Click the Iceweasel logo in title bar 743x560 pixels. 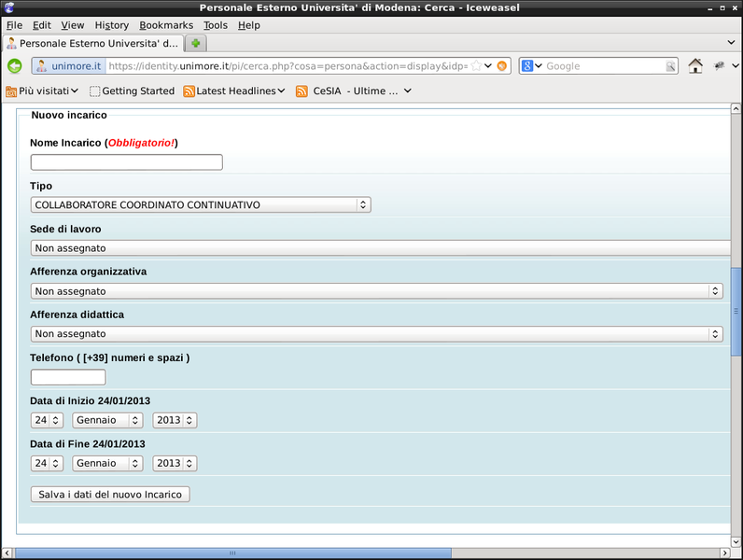tap(9, 7)
